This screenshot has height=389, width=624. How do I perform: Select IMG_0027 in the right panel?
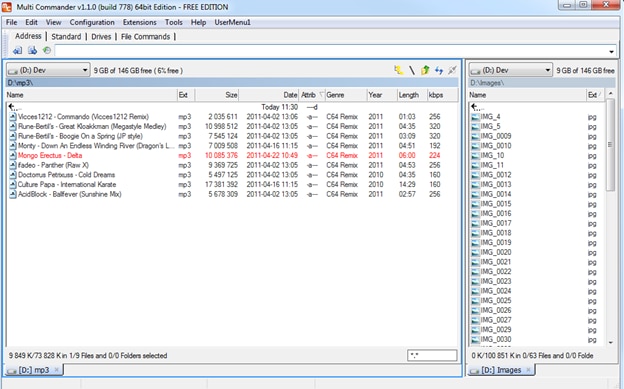click(x=496, y=320)
